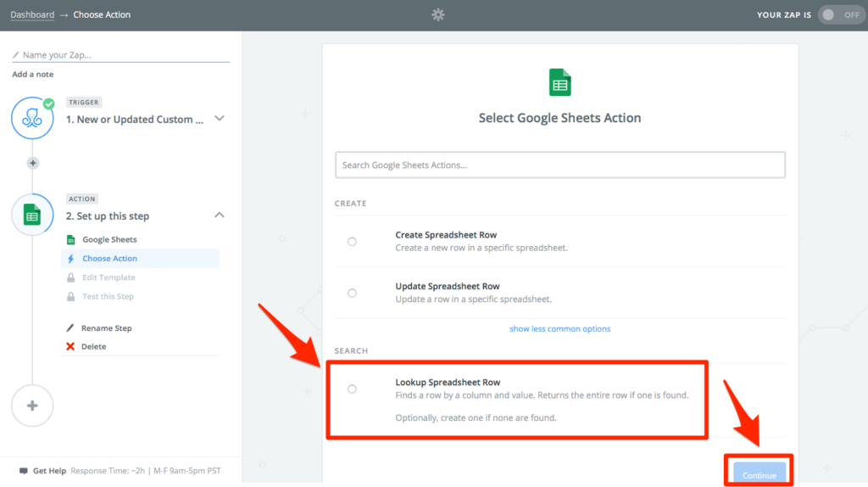Screen dimensions: 868x487
Task: Click 'Choose Action' breadcrumb text in header
Action: point(102,15)
